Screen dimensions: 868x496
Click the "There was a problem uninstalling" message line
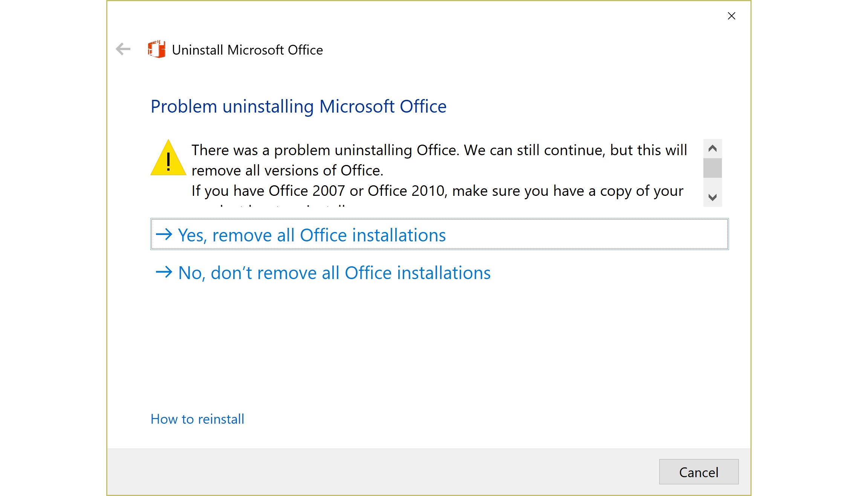[439, 150]
